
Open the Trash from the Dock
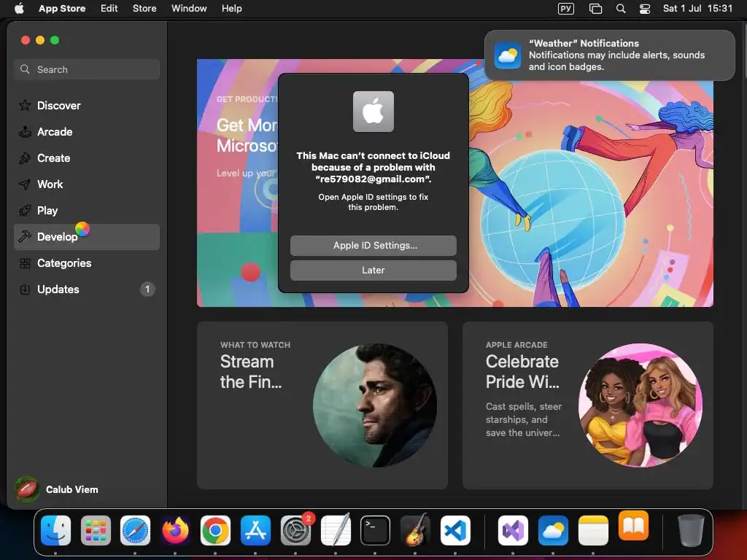pyautogui.click(x=691, y=530)
